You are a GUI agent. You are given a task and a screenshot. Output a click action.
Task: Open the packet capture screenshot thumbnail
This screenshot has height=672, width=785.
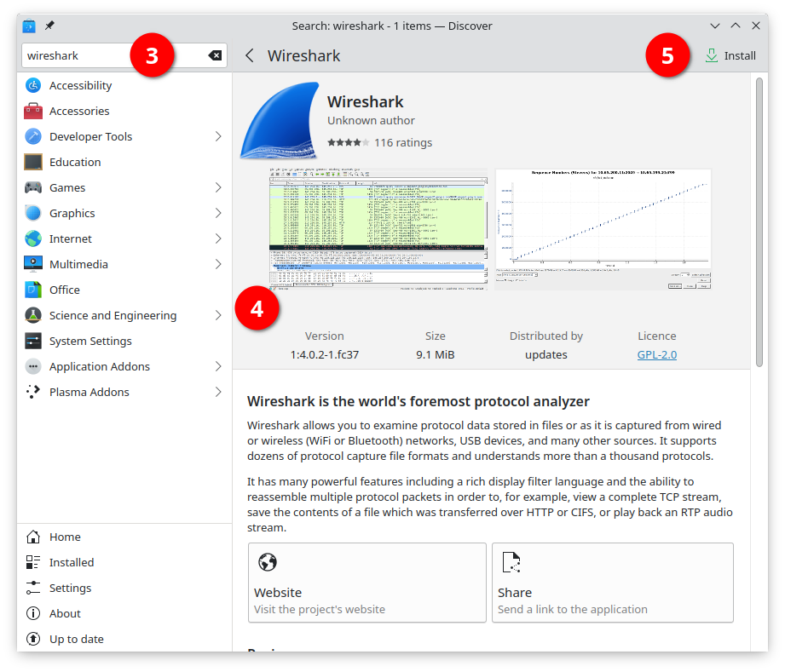(x=378, y=229)
